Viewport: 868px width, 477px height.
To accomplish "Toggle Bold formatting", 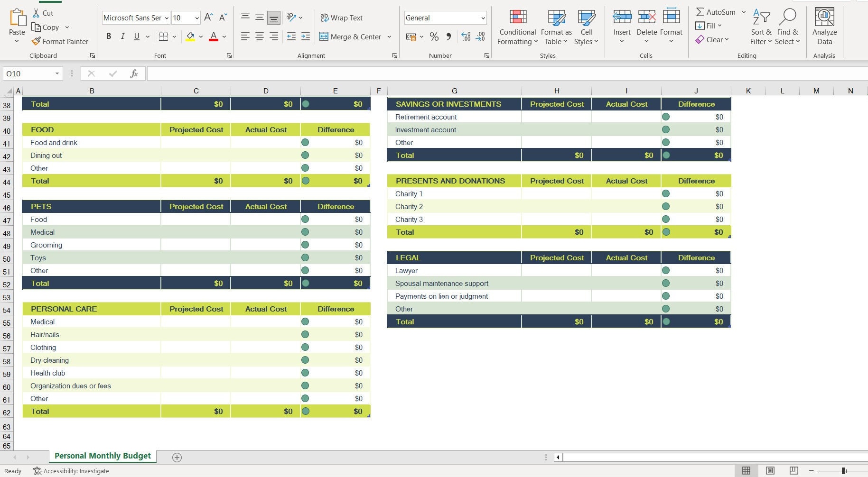I will tap(109, 37).
